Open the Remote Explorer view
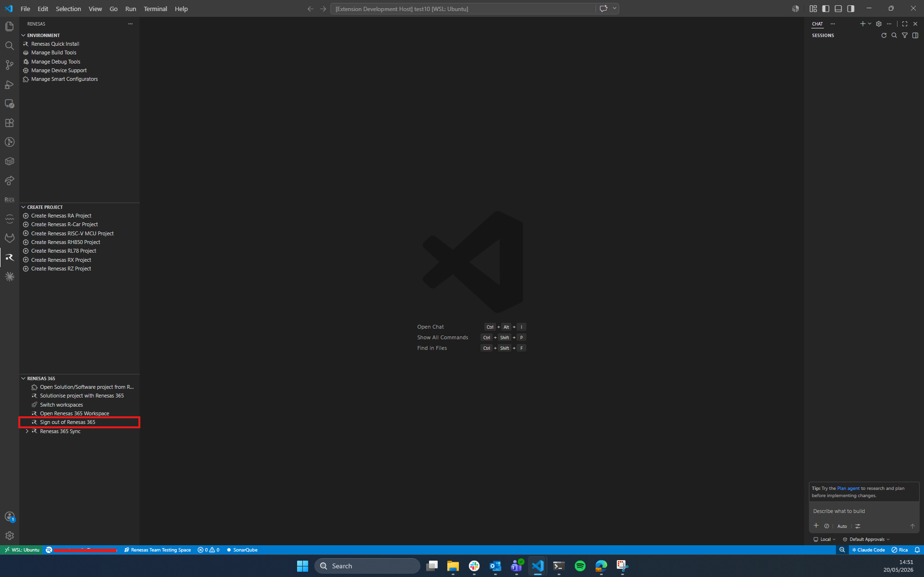 pos(9,103)
